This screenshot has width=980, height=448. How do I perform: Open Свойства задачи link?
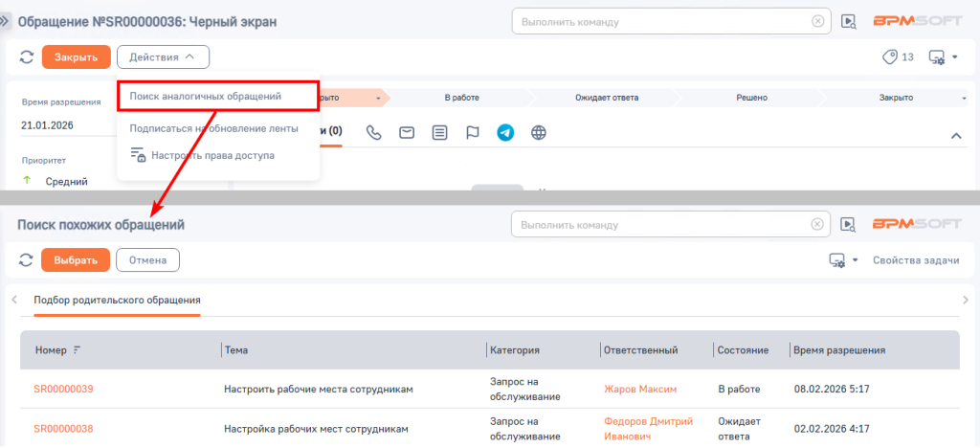(x=916, y=260)
